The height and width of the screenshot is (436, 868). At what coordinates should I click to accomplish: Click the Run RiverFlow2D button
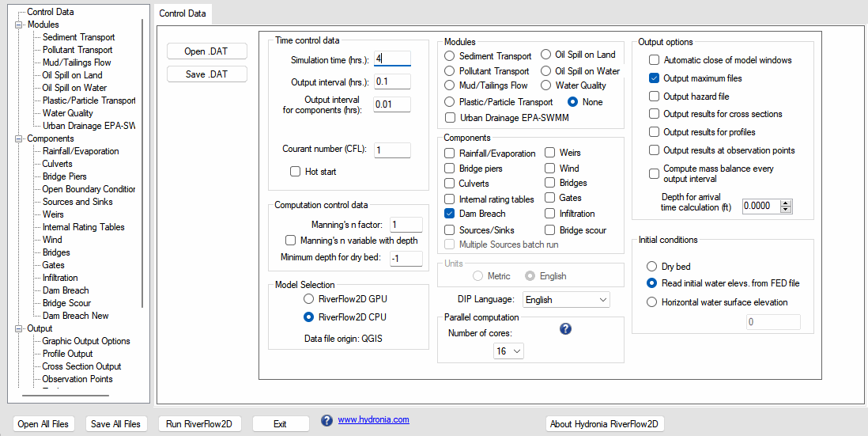click(x=198, y=424)
